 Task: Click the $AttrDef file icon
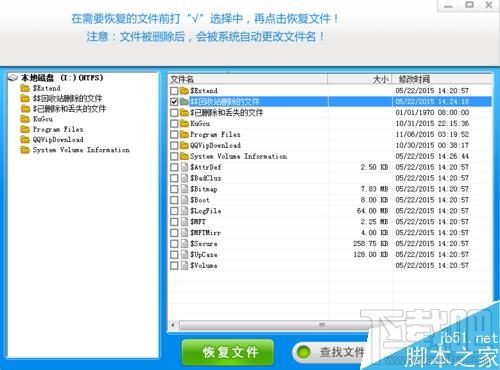[184, 167]
